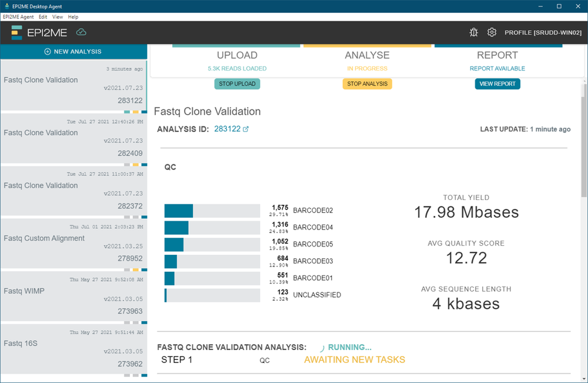The height and width of the screenshot is (383, 588).
Task: Click the cloud connection status icon
Action: coord(81,32)
